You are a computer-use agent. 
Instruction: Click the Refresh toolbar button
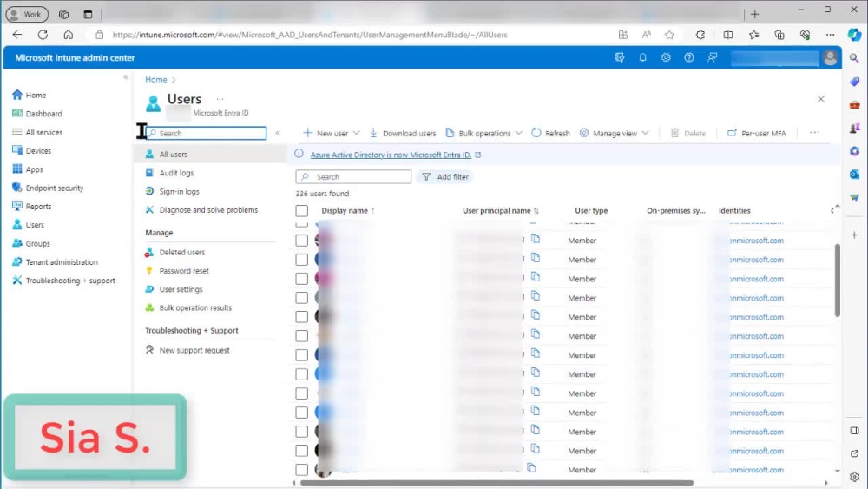click(x=551, y=133)
